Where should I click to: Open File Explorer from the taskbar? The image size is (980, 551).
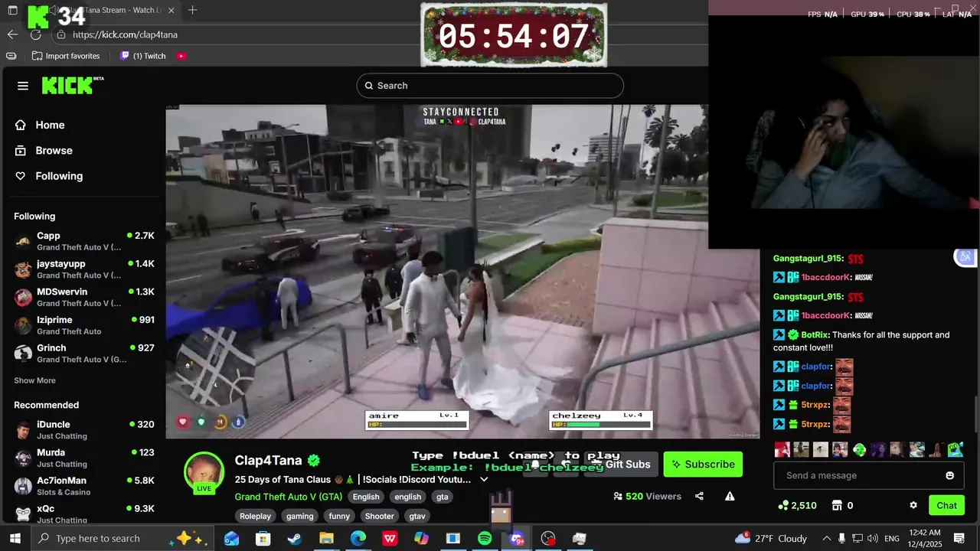coord(326,539)
